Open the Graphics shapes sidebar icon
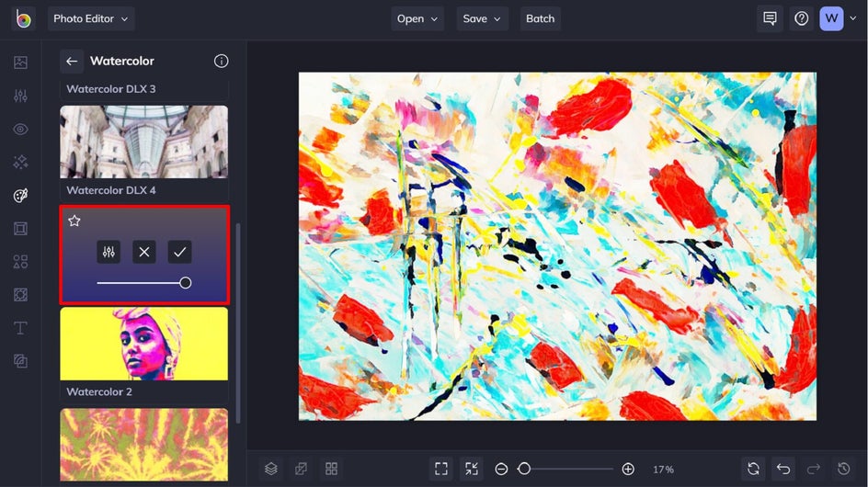The image size is (868, 487). coord(20,262)
